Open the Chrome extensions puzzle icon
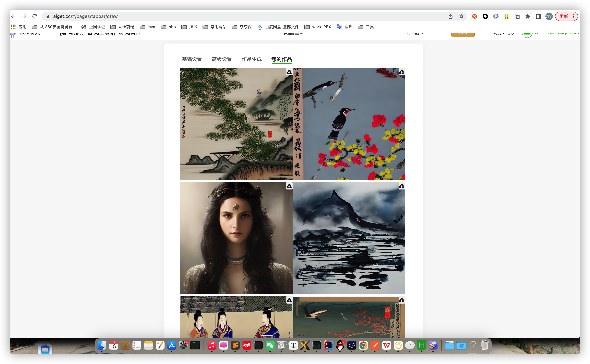This screenshot has width=590, height=364. (528, 16)
